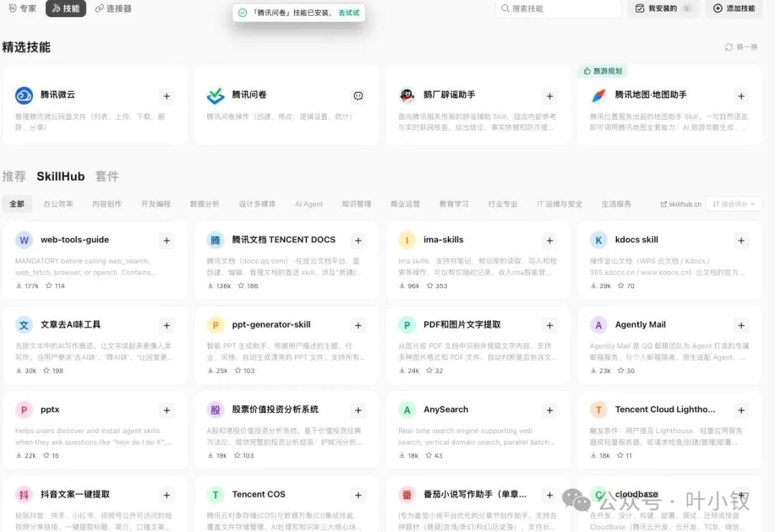Open the Agently Mail card title
775x532 pixels.
pyautogui.click(x=640, y=325)
